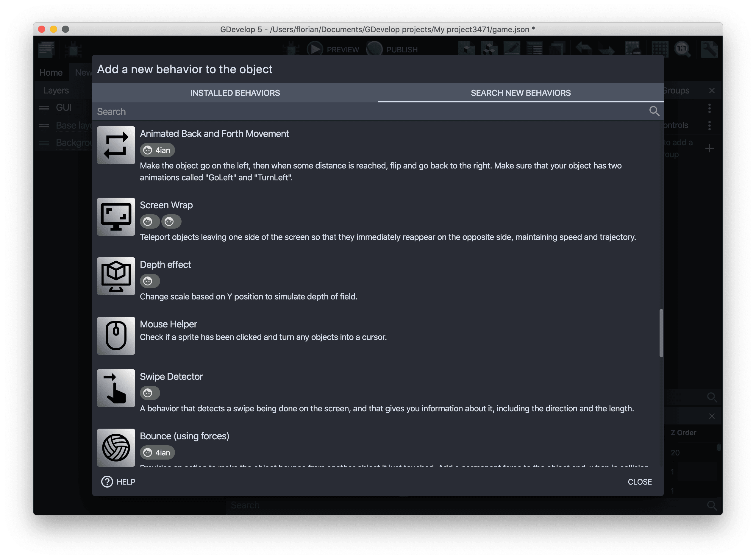Click the Swipe Detector icon
The width and height of the screenshot is (756, 559).
click(x=116, y=388)
